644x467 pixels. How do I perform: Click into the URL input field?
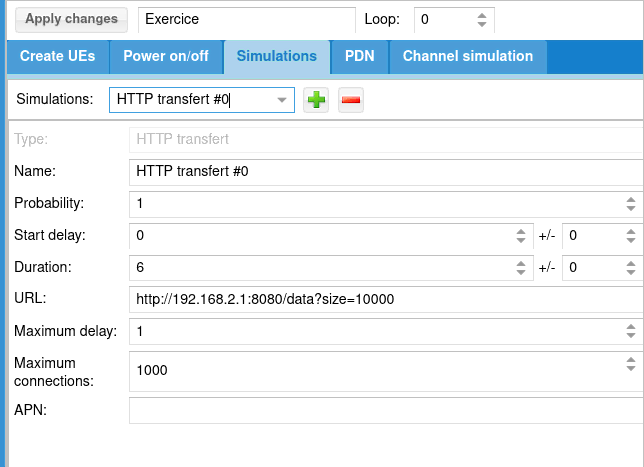(385, 299)
